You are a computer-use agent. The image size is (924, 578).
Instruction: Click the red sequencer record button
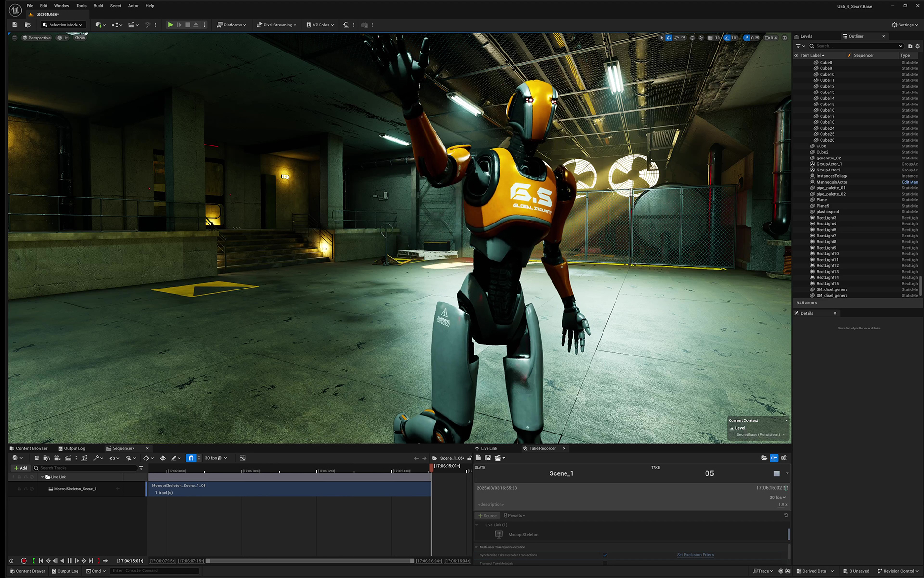coord(24,561)
